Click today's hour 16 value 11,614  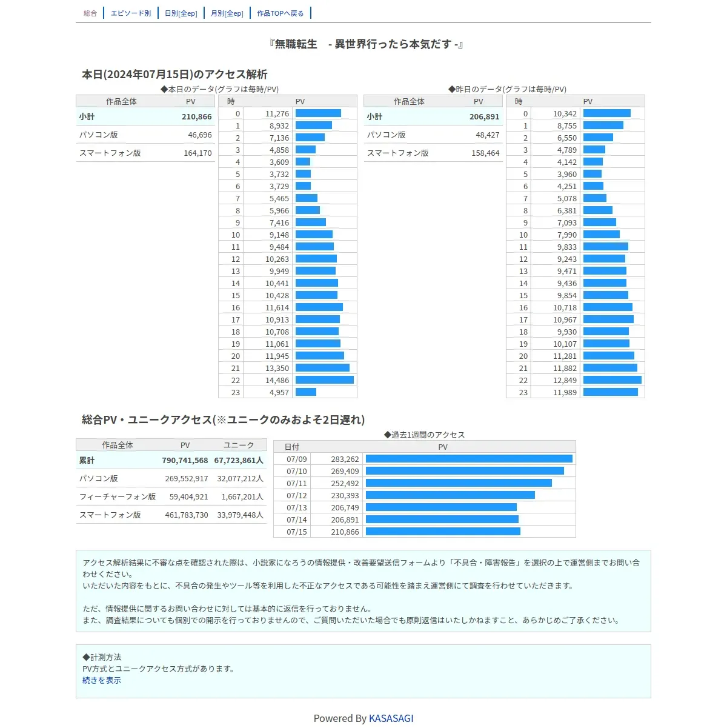coord(277,308)
